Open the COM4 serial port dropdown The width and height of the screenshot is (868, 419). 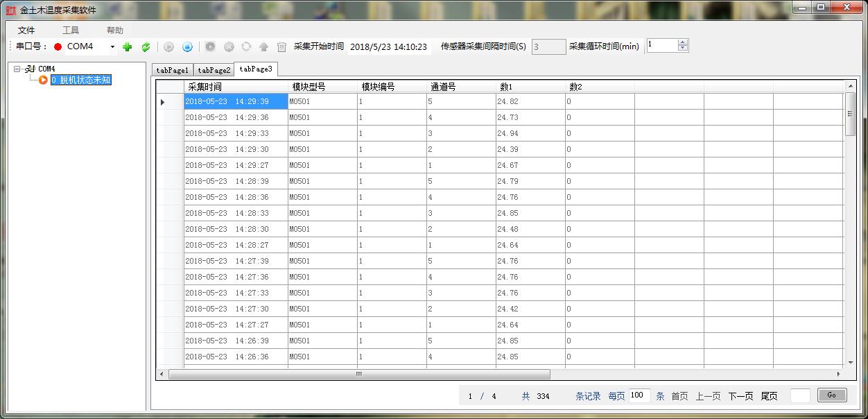(x=112, y=47)
